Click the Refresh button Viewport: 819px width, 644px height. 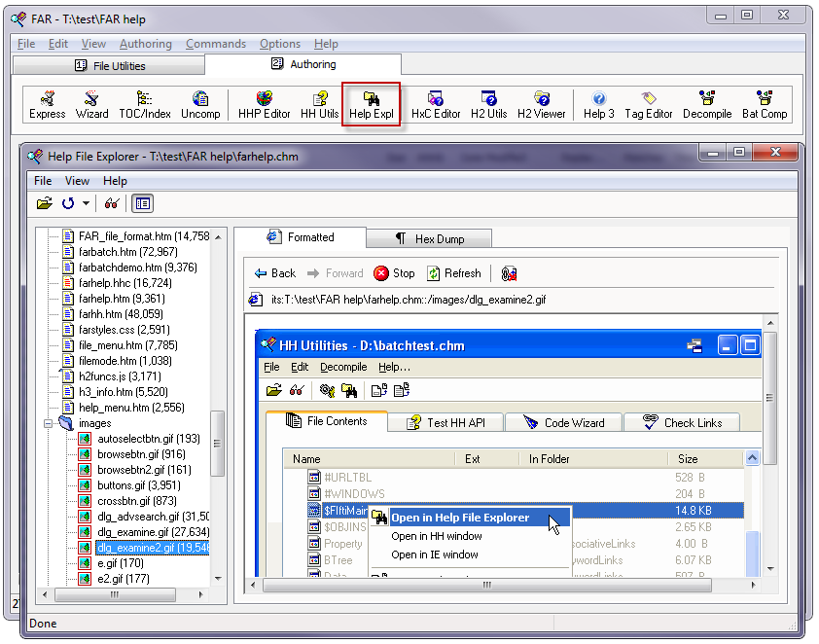(454, 273)
